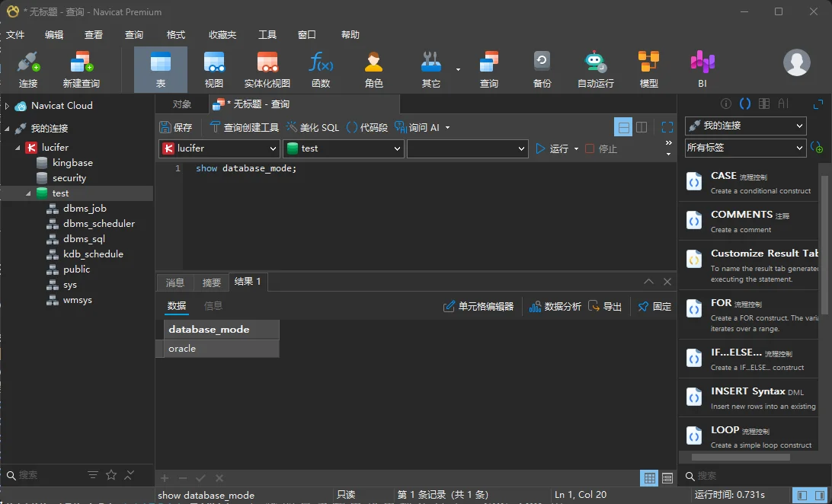Open the empty schema dropdown
Screen dimensions: 832x504
coord(468,148)
